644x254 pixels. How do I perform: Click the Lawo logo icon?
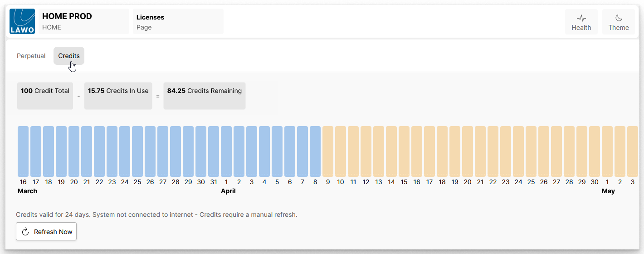(22, 21)
